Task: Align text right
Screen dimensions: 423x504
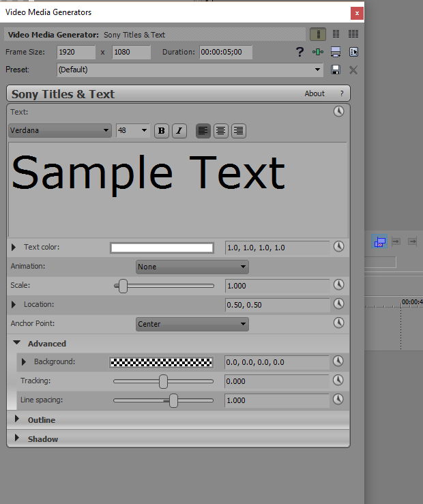Action: pos(239,131)
